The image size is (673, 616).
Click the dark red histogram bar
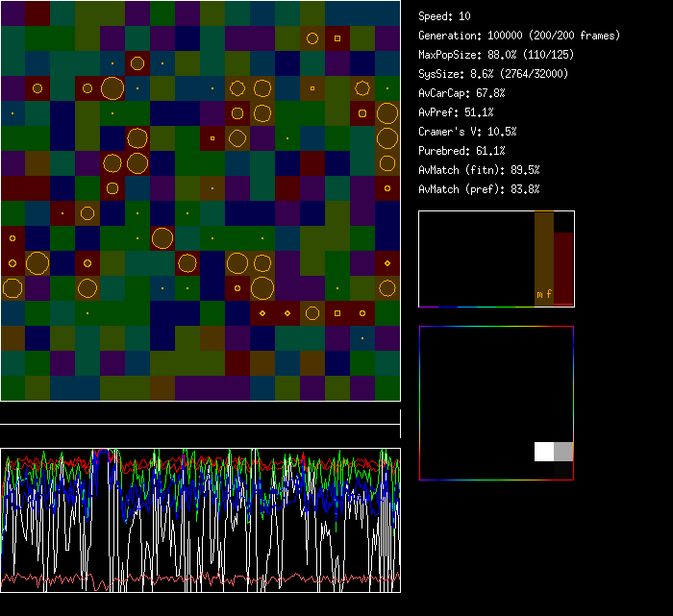[x=563, y=267]
